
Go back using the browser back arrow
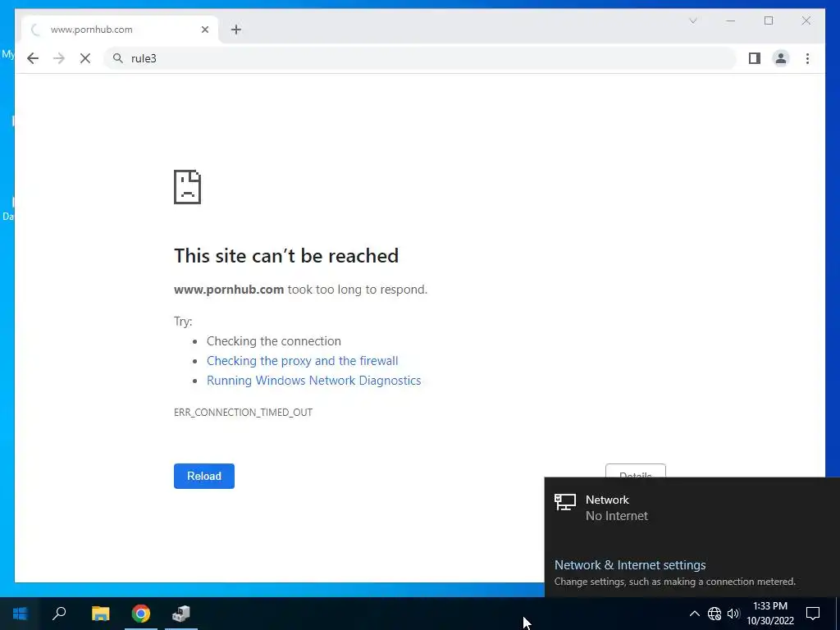click(x=33, y=58)
